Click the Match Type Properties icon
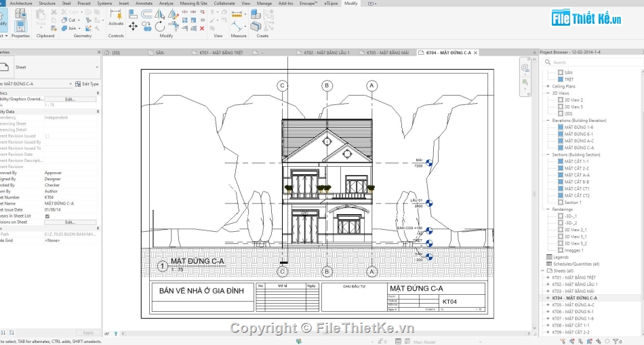The image size is (644, 345). click(x=54, y=28)
